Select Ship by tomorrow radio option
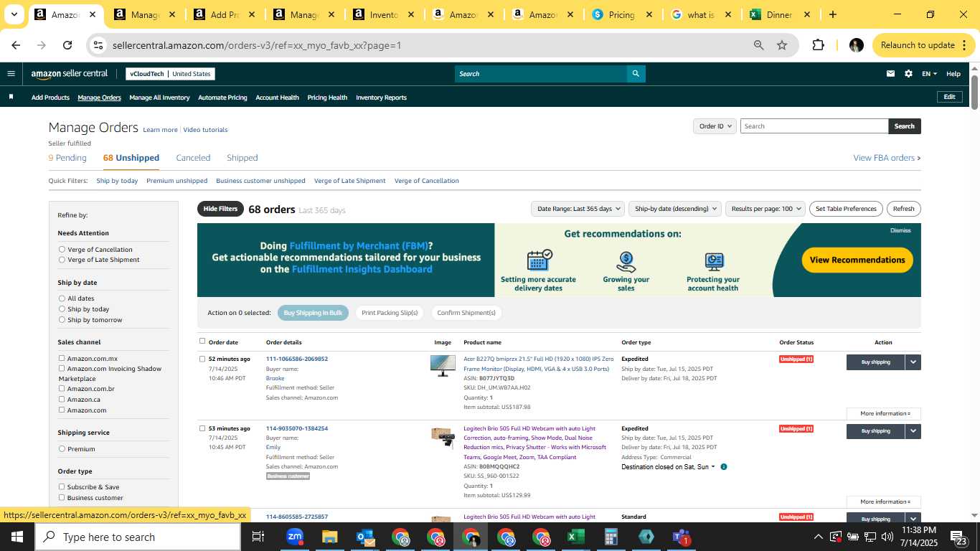 [62, 320]
